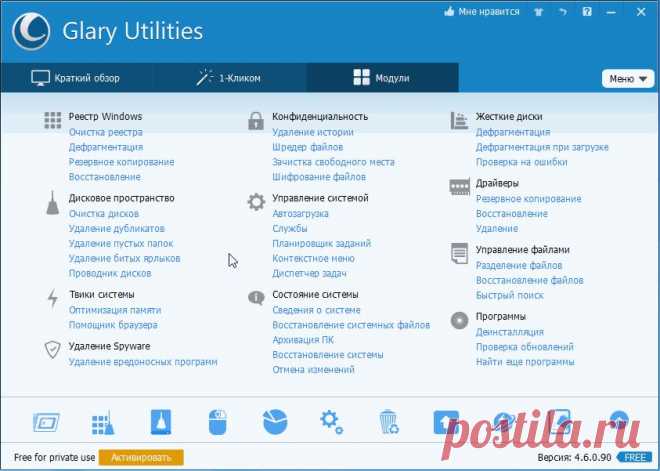Open Службы link
660x471 pixels.
pos(290,229)
